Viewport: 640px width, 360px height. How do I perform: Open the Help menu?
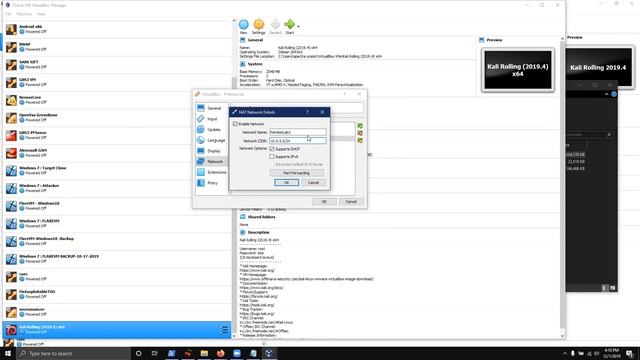(x=41, y=14)
